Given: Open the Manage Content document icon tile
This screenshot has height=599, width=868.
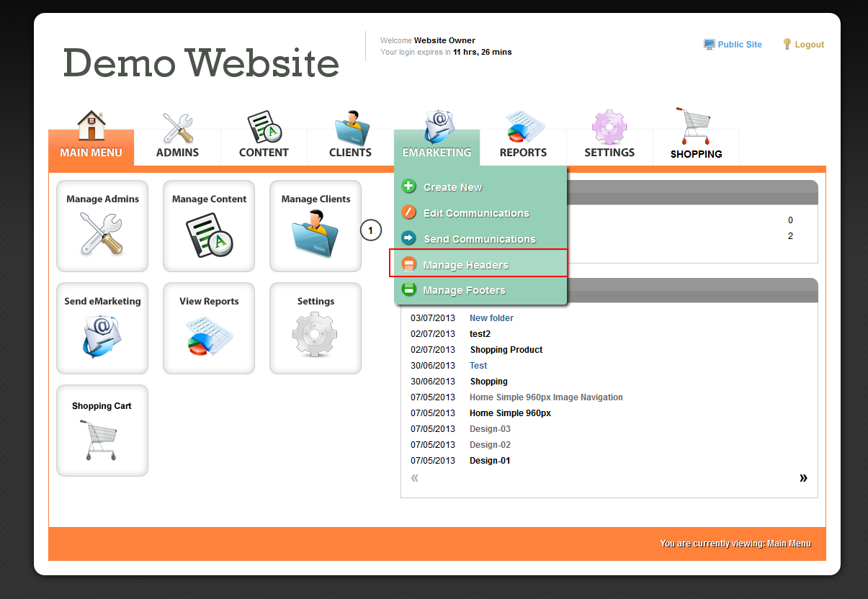Looking at the screenshot, I should (x=209, y=226).
